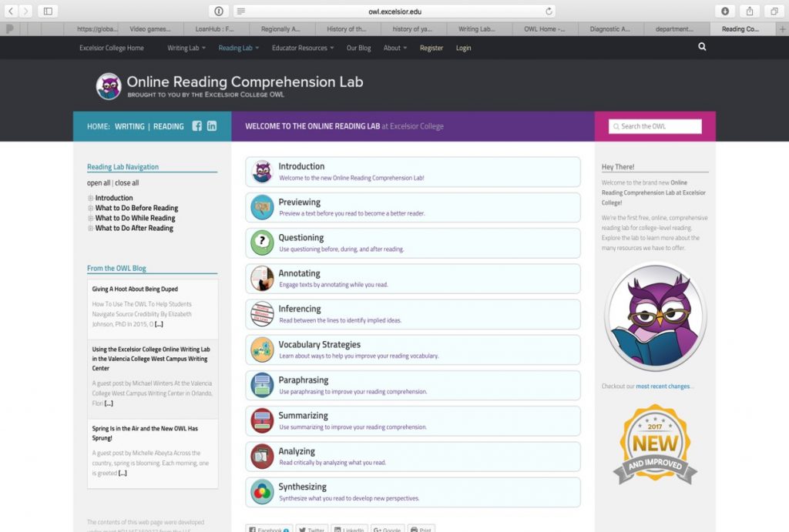Expand What to Do While Reading
789x532 pixels.
click(91, 218)
